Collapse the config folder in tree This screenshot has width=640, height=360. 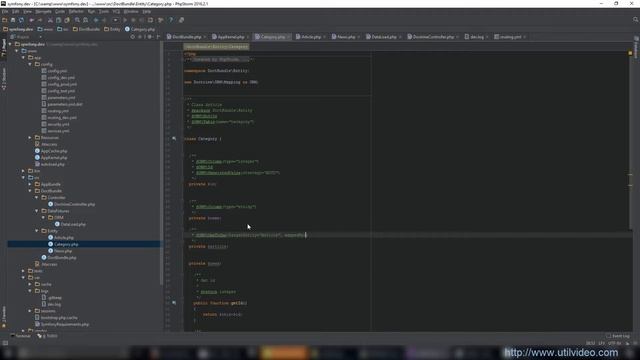(30, 64)
